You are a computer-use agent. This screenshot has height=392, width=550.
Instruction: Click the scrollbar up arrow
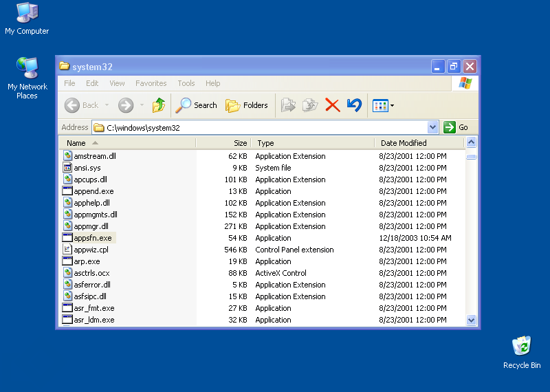(471, 142)
